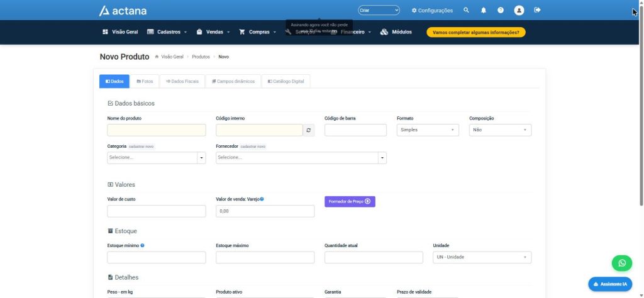Image resolution: width=644 pixels, height=298 pixels.
Task: Switch to the Fotos tab
Action: (x=145, y=81)
